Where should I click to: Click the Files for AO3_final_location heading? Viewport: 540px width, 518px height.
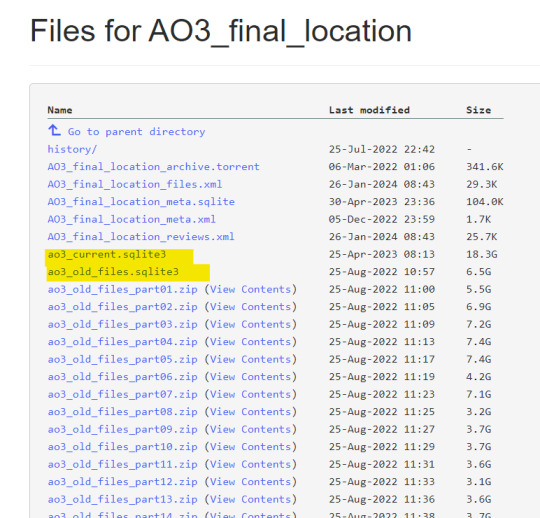coord(221,31)
